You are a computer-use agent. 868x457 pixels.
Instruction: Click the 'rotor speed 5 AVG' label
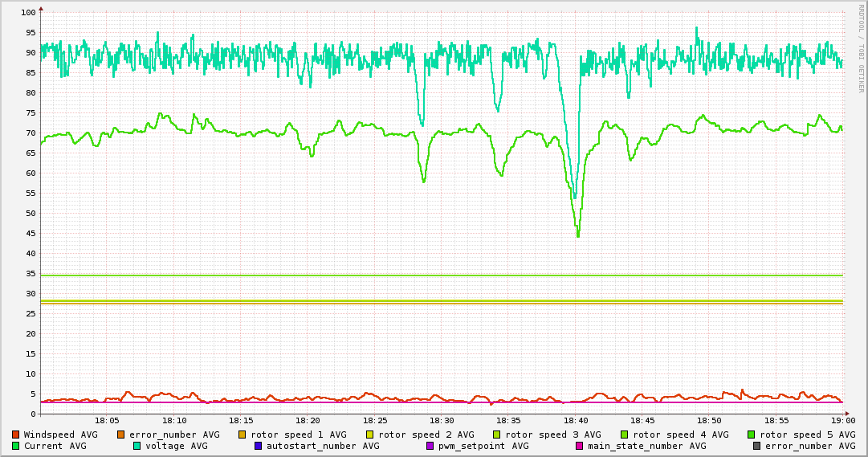coord(808,435)
